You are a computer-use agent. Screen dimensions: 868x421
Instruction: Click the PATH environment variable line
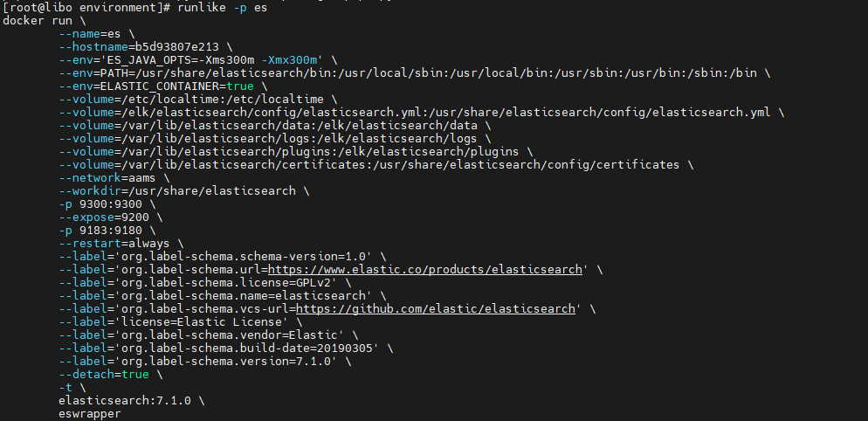click(414, 73)
